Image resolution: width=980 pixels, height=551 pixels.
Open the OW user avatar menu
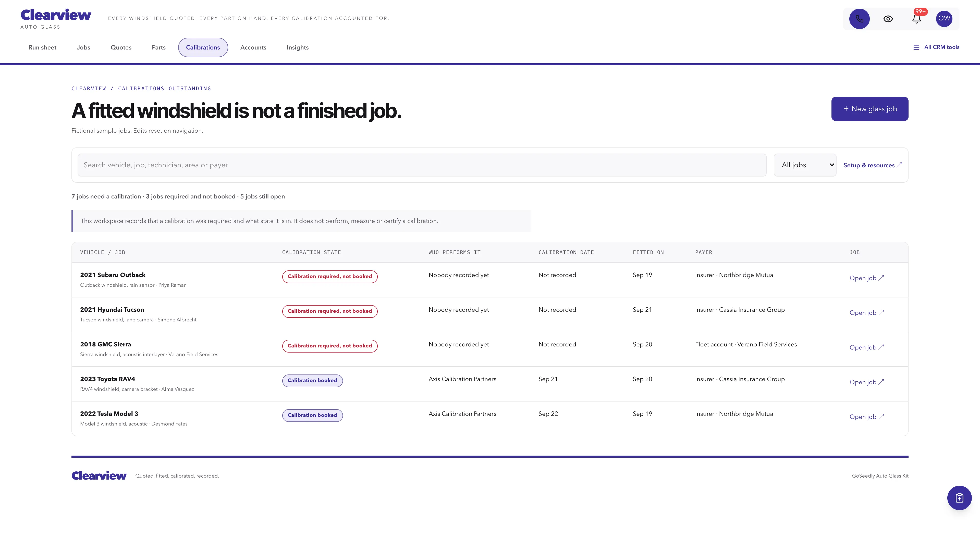coord(944,19)
